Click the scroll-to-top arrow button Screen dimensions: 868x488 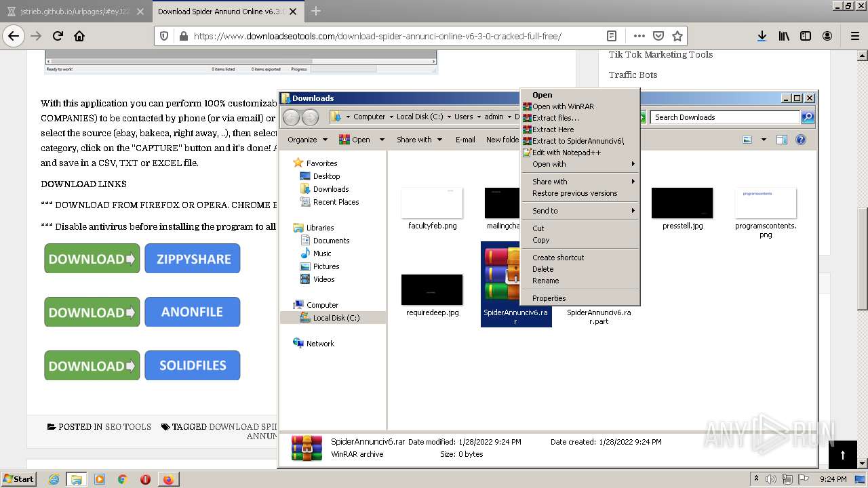[843, 455]
